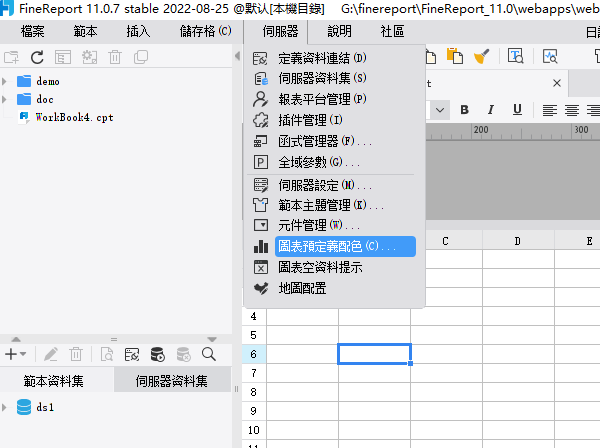The width and height of the screenshot is (600, 448).
Task: Switch to the 範本資料集 tab
Action: (54, 381)
